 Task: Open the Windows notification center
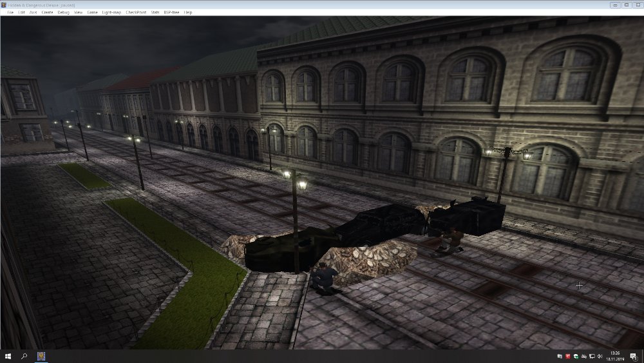pos(634,357)
